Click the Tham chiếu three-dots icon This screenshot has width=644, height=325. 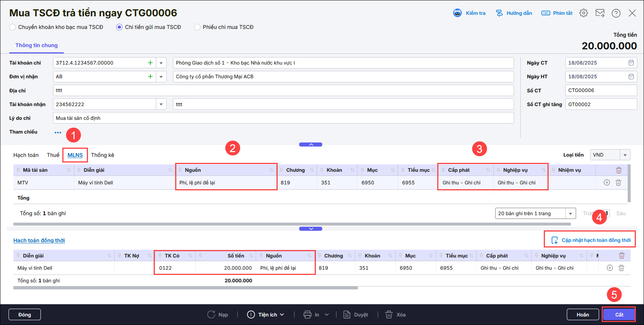pyautogui.click(x=58, y=132)
